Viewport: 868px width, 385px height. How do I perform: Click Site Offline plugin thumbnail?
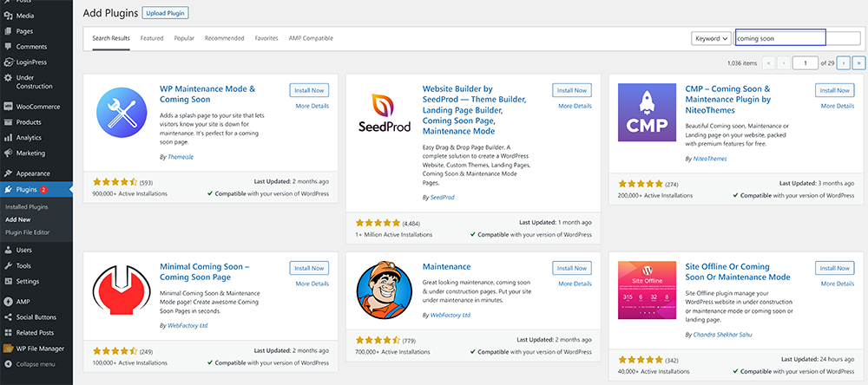click(x=647, y=290)
